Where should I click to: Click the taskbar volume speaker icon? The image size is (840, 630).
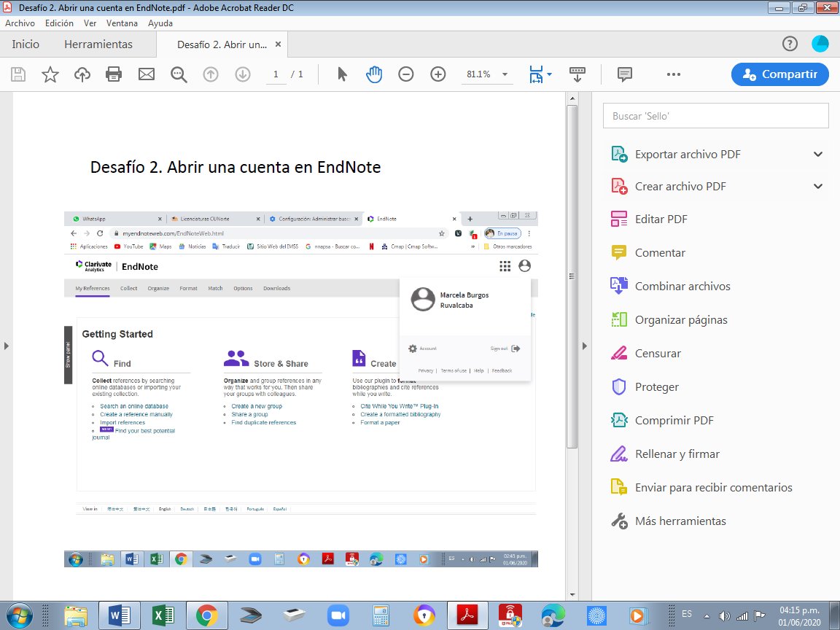click(724, 616)
